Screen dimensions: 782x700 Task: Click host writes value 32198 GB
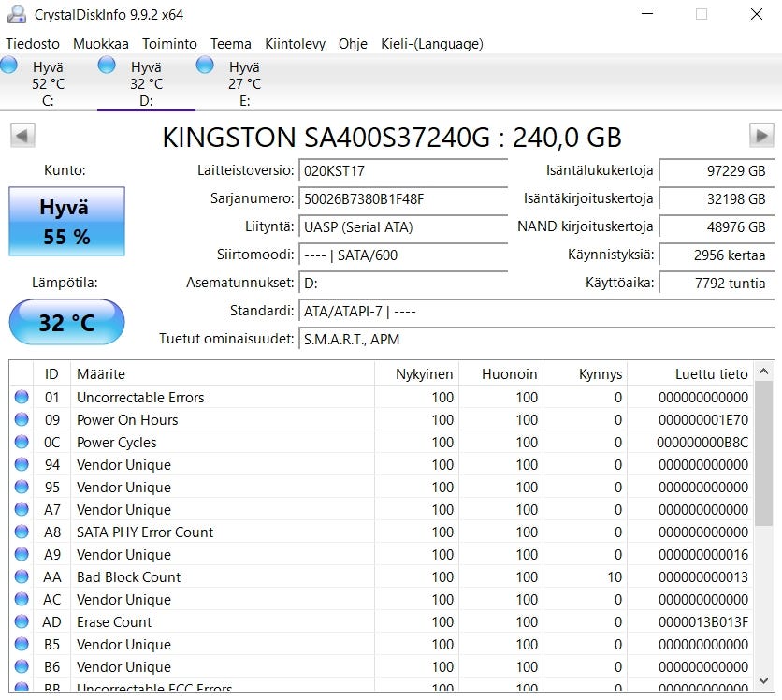click(717, 199)
